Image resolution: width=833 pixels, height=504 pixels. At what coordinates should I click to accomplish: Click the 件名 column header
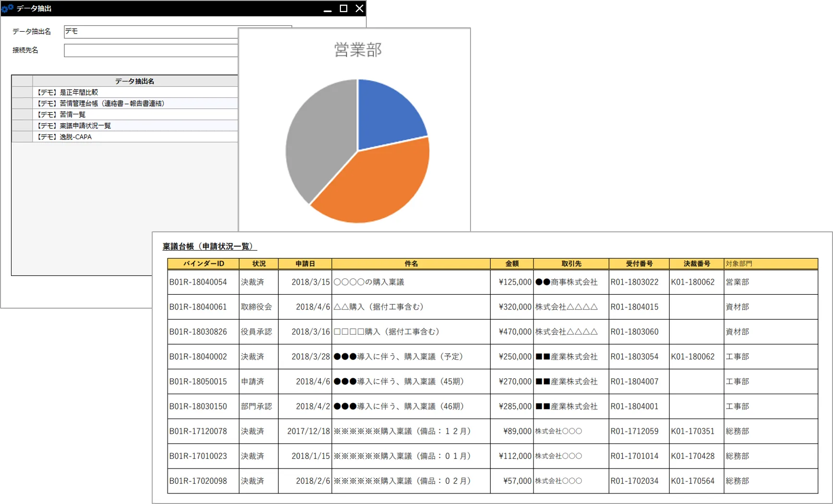coord(411,264)
